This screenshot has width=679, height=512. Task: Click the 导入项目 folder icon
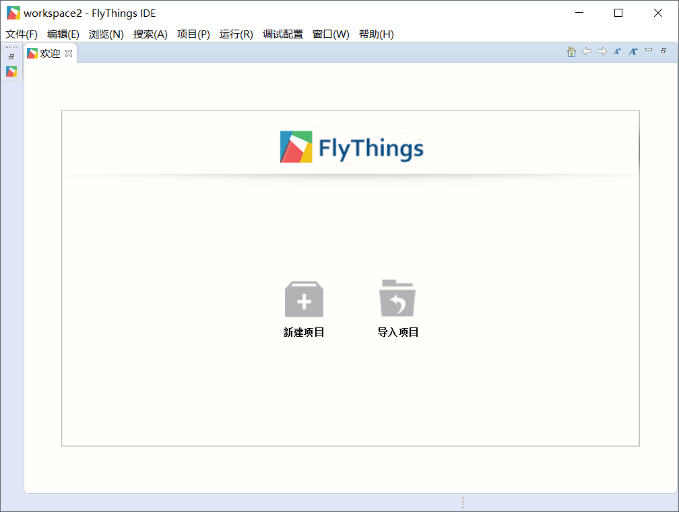[x=398, y=298]
